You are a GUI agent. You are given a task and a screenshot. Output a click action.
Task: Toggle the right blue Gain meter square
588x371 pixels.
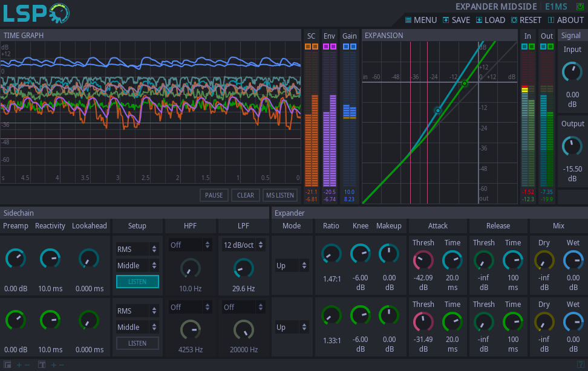pyautogui.click(x=353, y=47)
